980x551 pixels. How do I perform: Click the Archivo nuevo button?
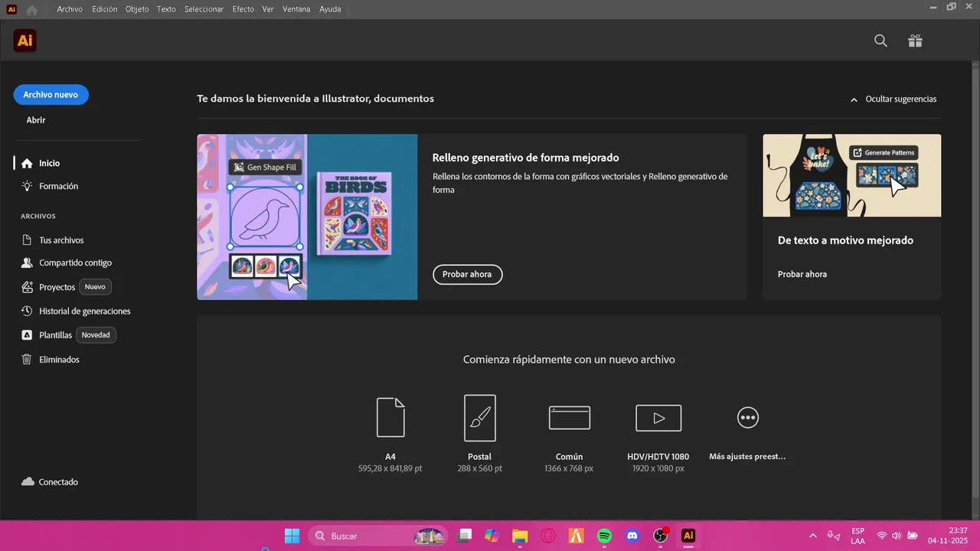pos(51,95)
